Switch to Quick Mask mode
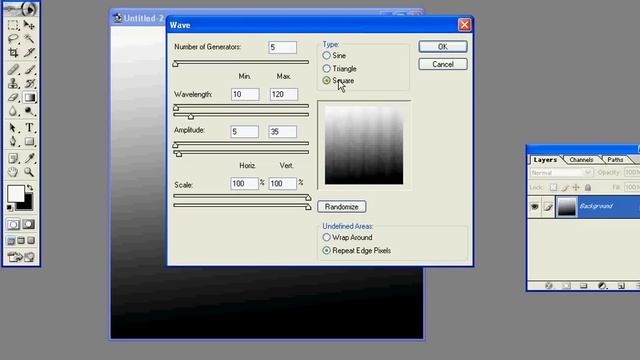 pos(29,224)
